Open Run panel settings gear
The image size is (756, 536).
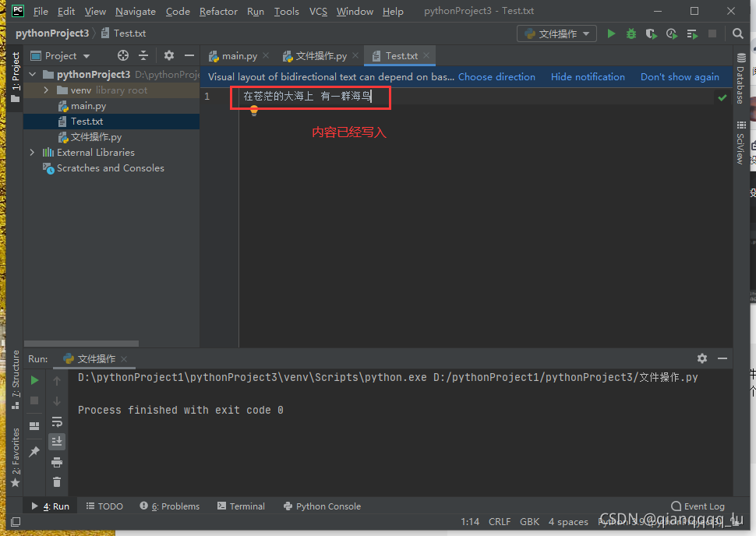702,358
